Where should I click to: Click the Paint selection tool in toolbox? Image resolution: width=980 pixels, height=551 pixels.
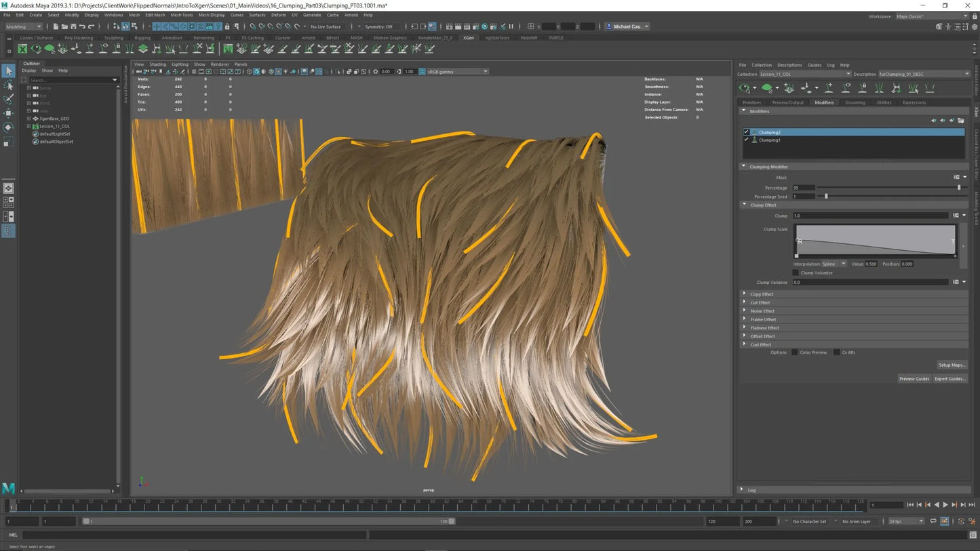pyautogui.click(x=8, y=99)
